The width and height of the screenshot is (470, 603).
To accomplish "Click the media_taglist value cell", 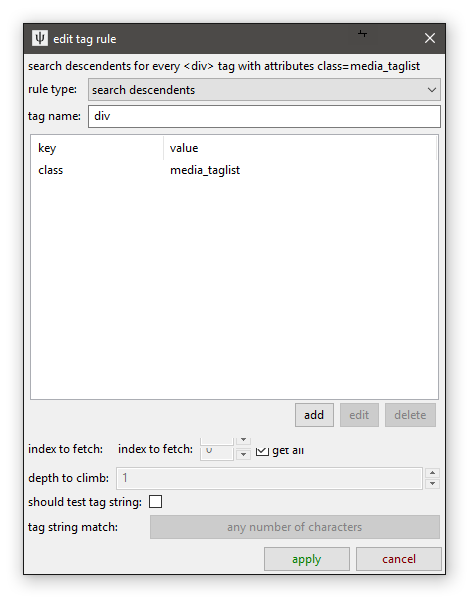I will tap(205, 170).
